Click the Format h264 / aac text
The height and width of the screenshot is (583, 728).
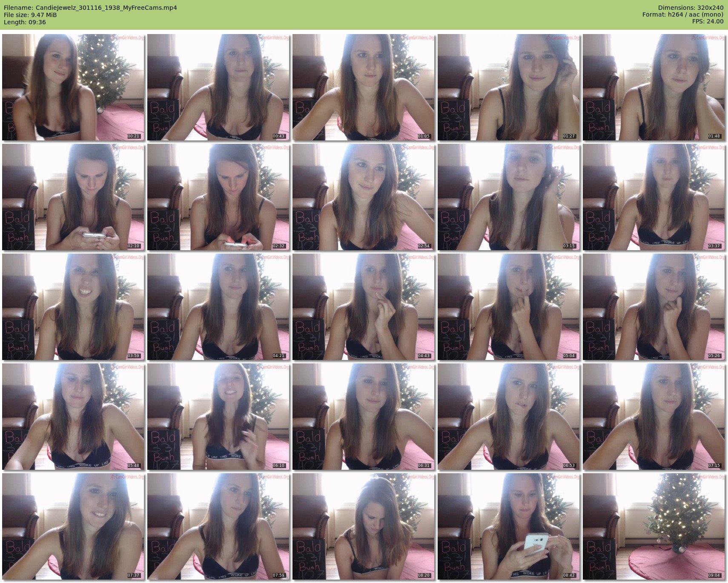pos(683,14)
